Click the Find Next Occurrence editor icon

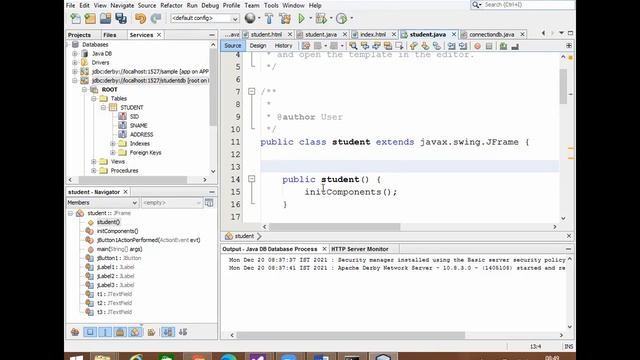tap(376, 46)
